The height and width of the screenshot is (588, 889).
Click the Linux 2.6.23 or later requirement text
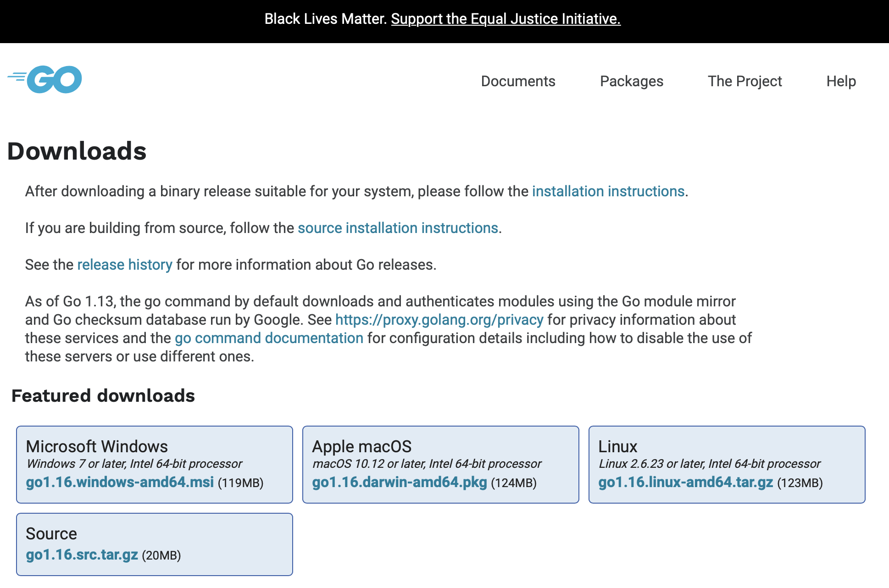click(x=709, y=464)
